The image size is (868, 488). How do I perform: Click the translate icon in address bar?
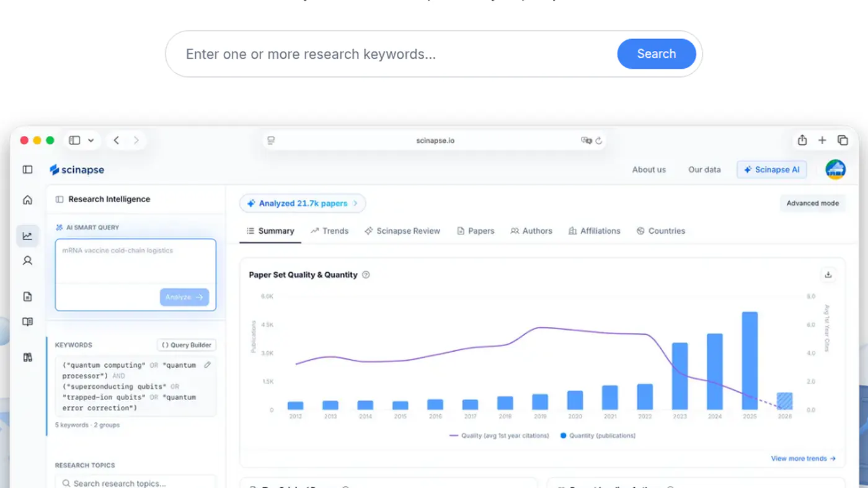[586, 141]
